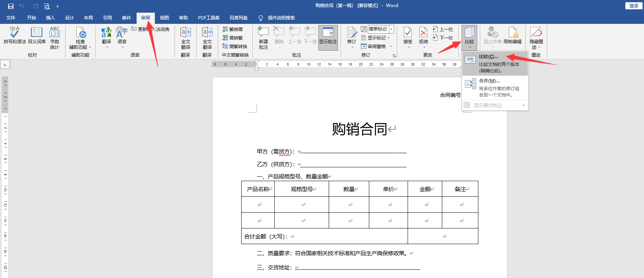Screen dimensions: 644x278
Task: Click the search box labeled 操作说明搜索
Action: 281,18
